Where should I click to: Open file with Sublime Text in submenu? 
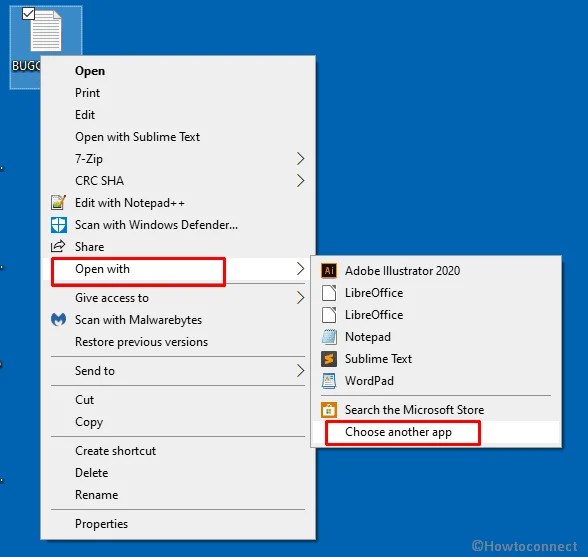click(436, 359)
